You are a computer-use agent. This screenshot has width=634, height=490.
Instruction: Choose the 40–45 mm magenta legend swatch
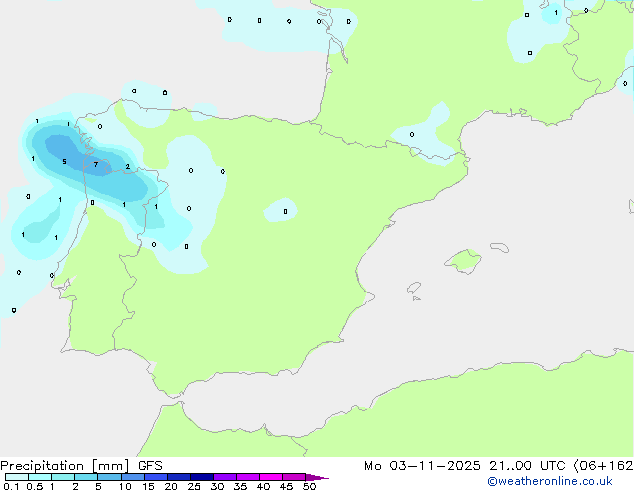pos(271,477)
